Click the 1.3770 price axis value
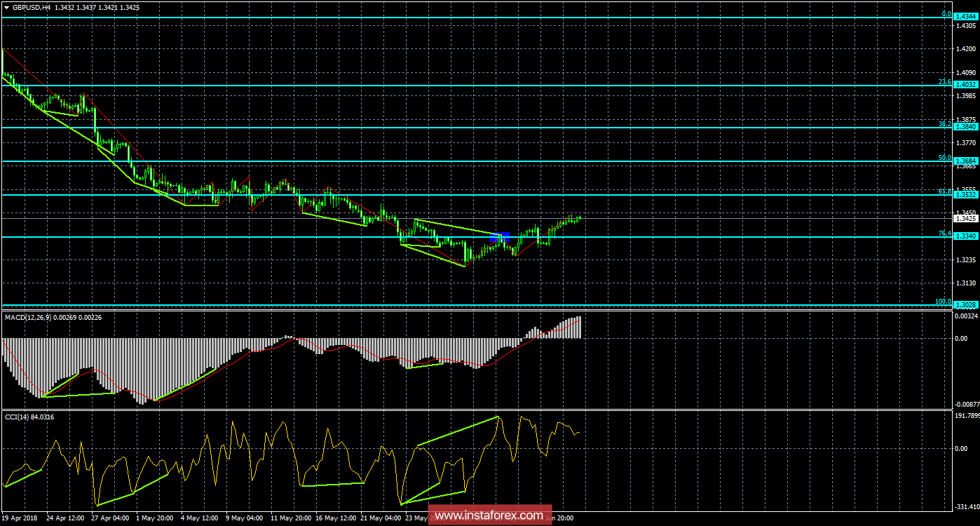Viewport: 980px width, 526px height. click(x=966, y=142)
